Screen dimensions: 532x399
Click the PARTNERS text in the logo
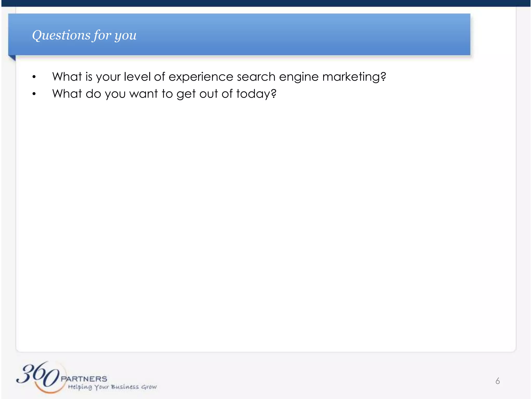[x=84, y=379]
